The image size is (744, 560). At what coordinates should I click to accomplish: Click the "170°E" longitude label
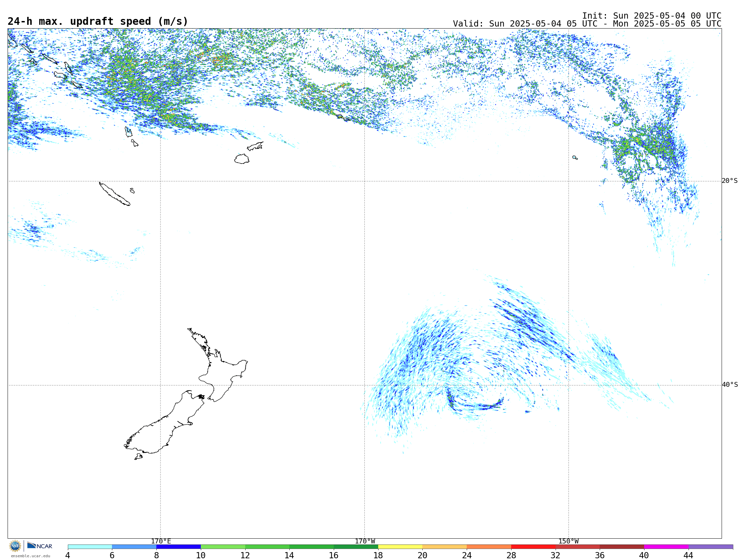point(161,541)
